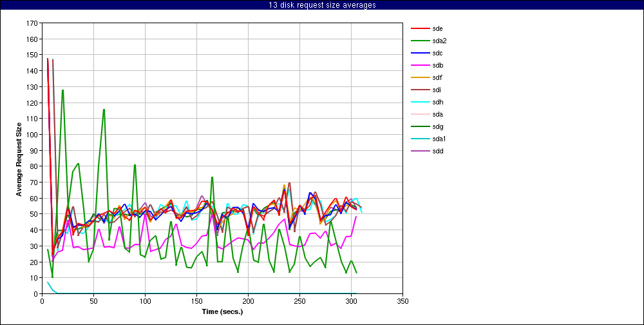Select the sda2 legend label

(439, 41)
